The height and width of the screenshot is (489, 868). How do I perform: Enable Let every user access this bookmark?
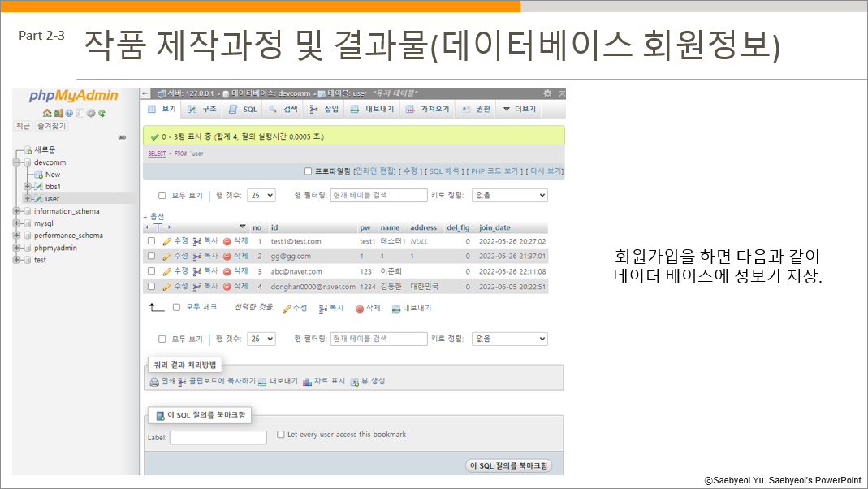[281, 435]
